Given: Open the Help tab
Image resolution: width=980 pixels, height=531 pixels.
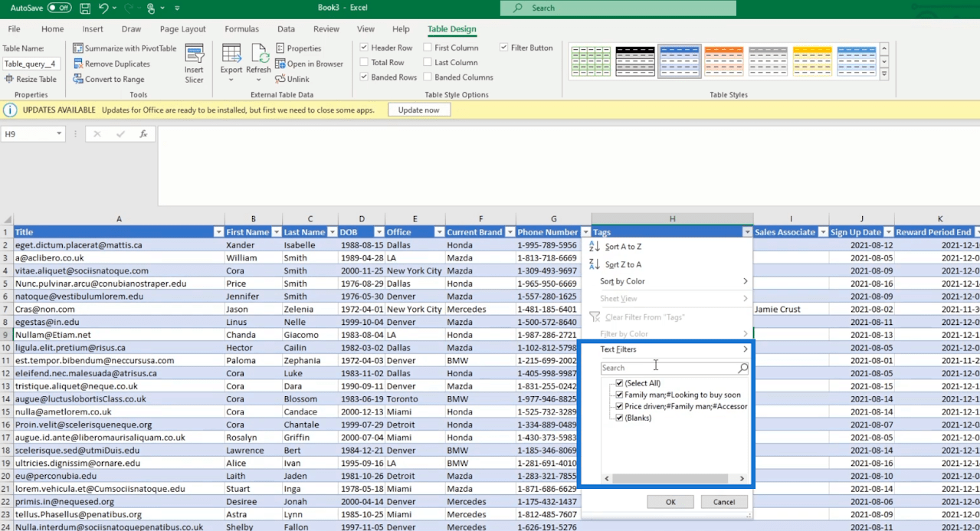Looking at the screenshot, I should (x=401, y=29).
